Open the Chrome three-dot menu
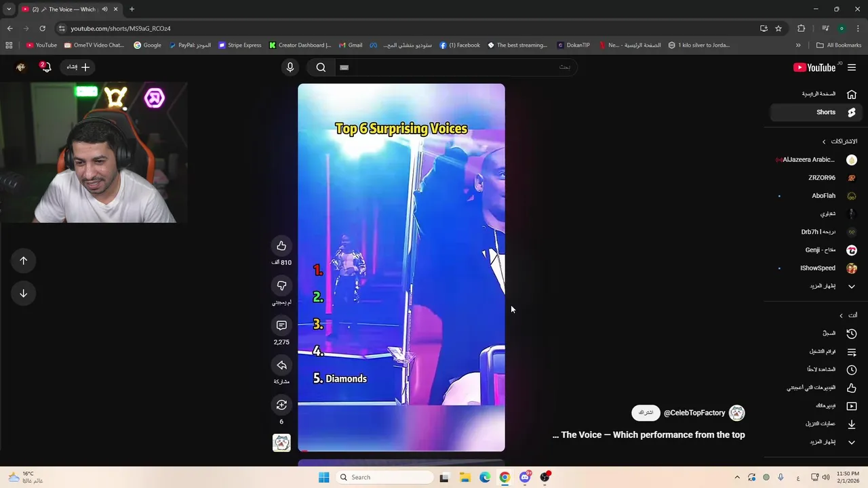 tap(858, 28)
